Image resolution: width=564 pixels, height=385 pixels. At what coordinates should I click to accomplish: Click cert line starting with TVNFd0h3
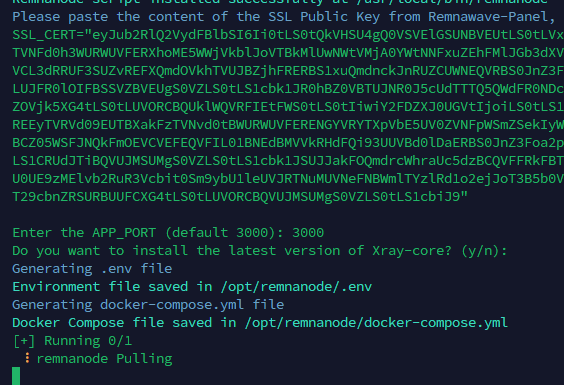288,53
